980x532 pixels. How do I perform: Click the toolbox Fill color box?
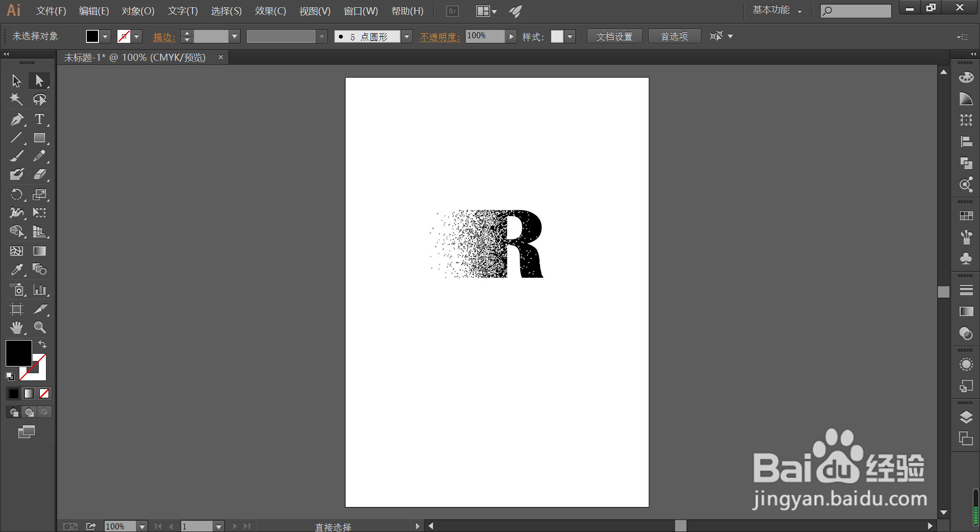click(x=18, y=353)
